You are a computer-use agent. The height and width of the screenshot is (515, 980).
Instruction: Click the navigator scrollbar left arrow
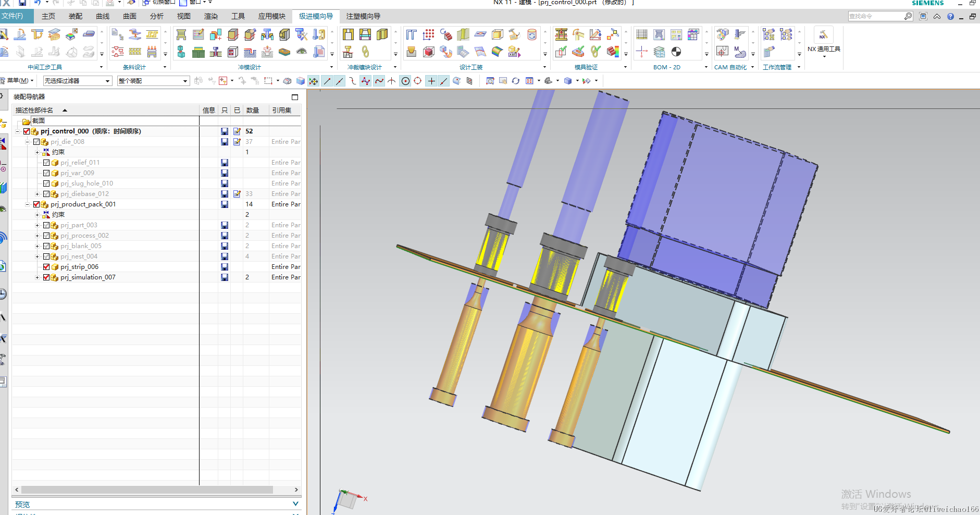17,489
